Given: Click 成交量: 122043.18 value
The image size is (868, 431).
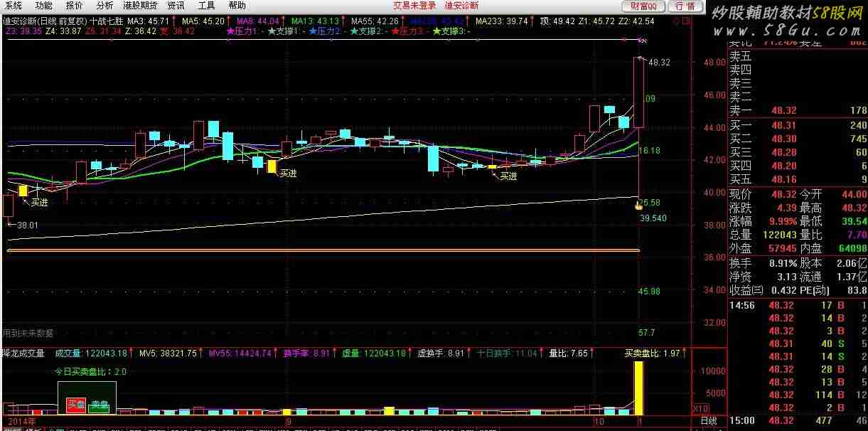Looking at the screenshot, I should pyautogui.click(x=91, y=353).
